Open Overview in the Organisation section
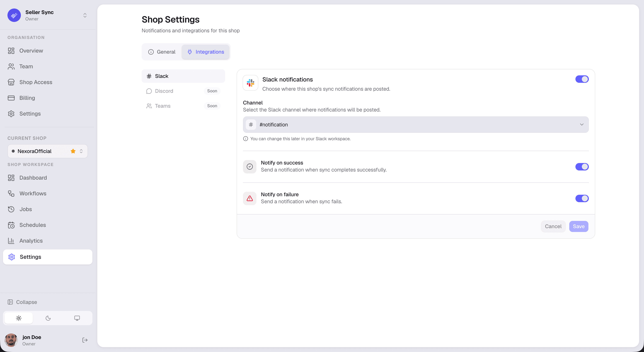Image resolution: width=644 pixels, height=352 pixels. click(47, 51)
